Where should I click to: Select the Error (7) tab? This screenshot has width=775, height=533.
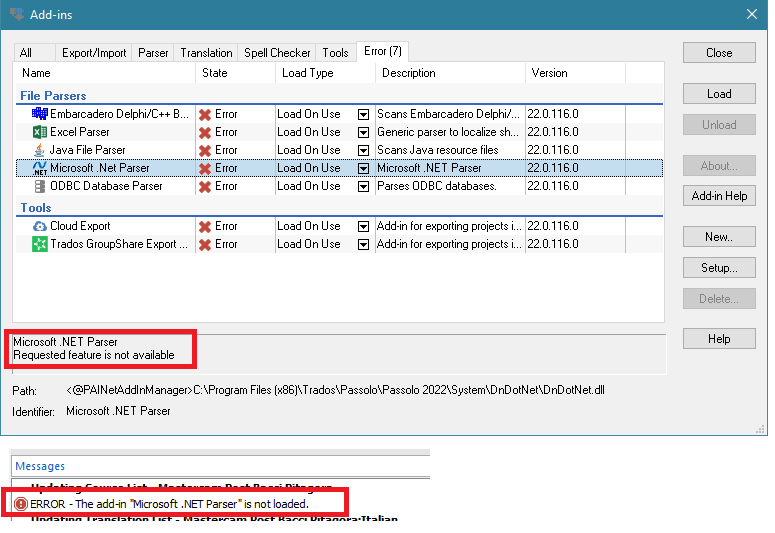[x=383, y=51]
